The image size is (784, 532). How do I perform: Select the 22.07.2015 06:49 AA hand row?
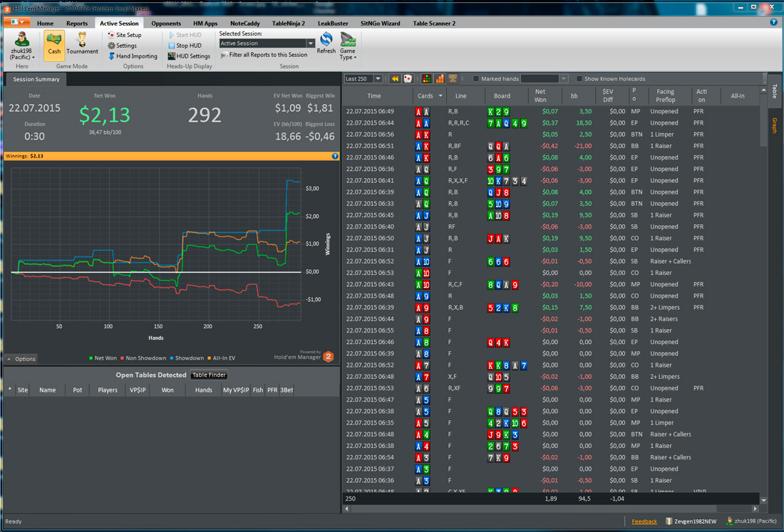pos(552,111)
